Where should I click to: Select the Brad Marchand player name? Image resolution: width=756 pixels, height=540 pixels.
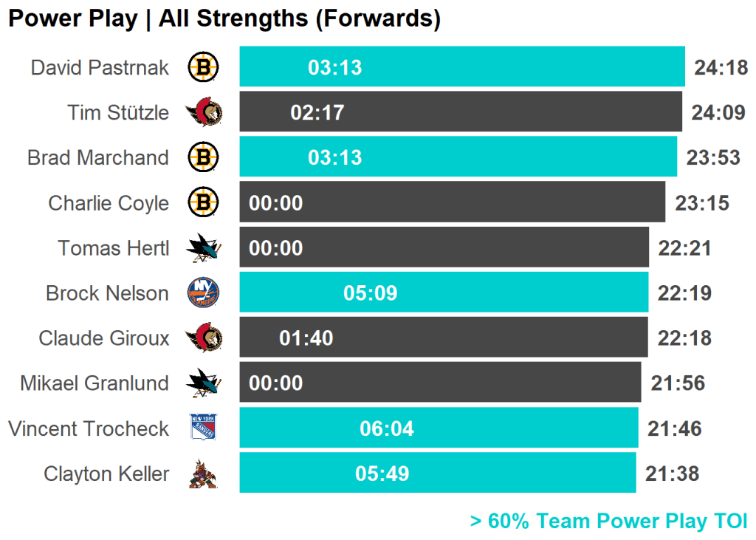(x=98, y=157)
